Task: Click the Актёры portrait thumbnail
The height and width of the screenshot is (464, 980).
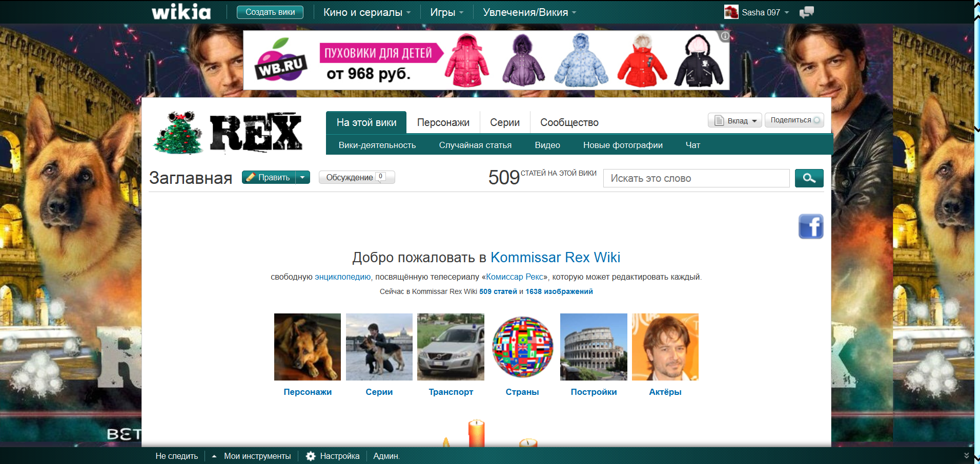Action: [x=665, y=347]
